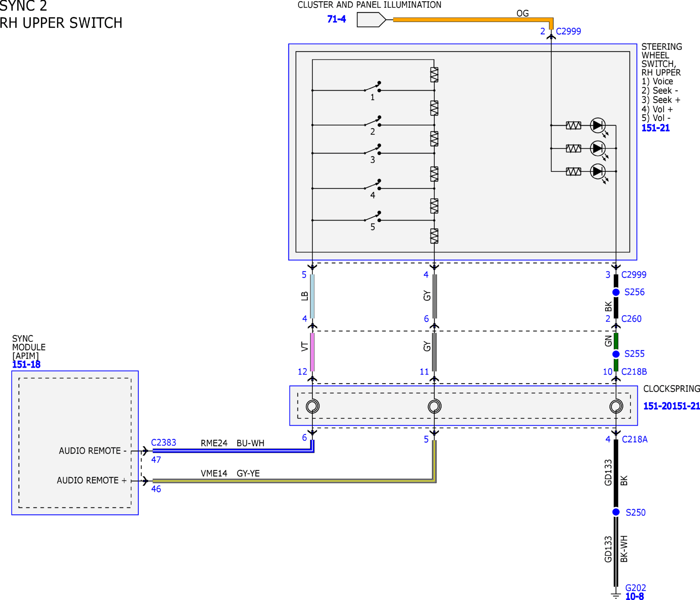Click the middle clockspring coil symbol

[x=434, y=406]
